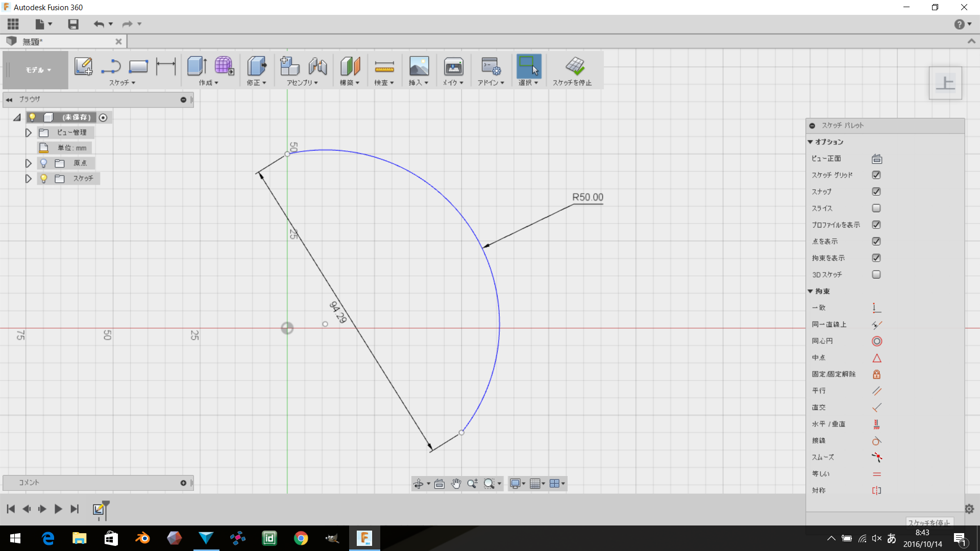Select the Line sketch tool
980x551 pixels.
pyautogui.click(x=110, y=66)
